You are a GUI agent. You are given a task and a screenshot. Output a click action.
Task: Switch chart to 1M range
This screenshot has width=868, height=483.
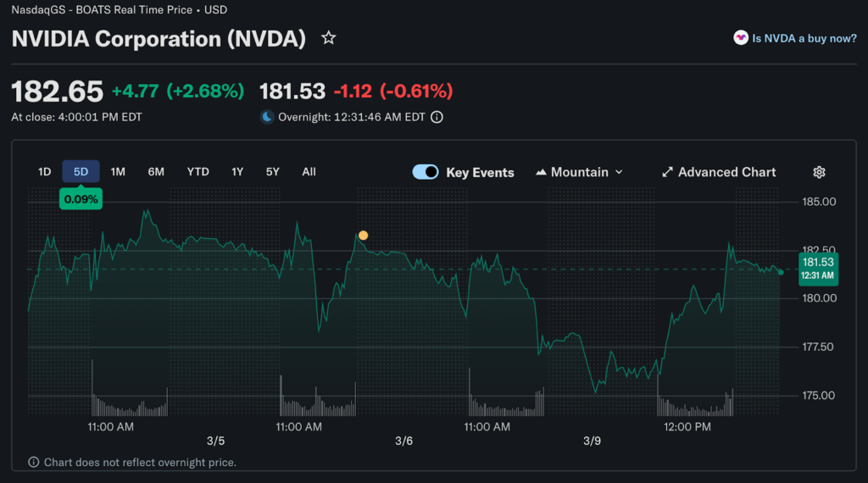coord(118,172)
